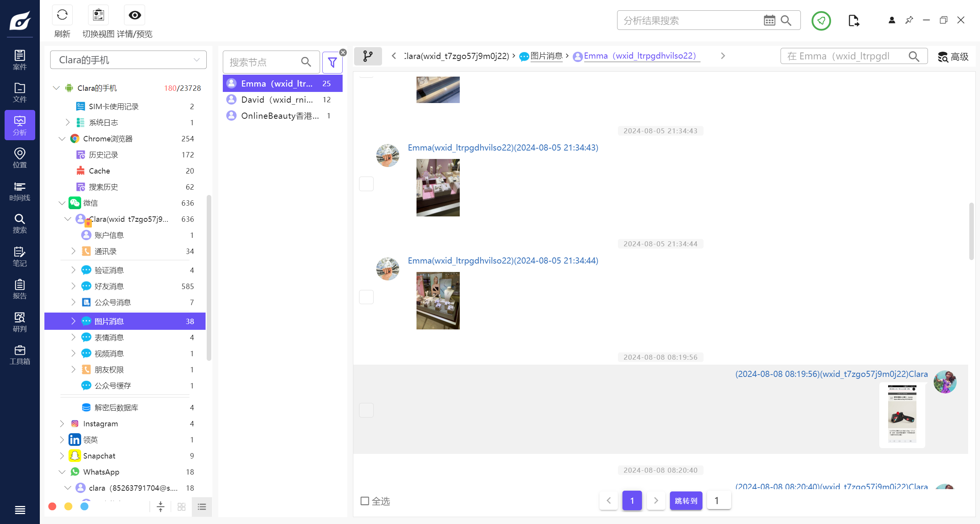Image resolution: width=980 pixels, height=524 pixels.
Task: Click the jump-to page button
Action: point(686,501)
